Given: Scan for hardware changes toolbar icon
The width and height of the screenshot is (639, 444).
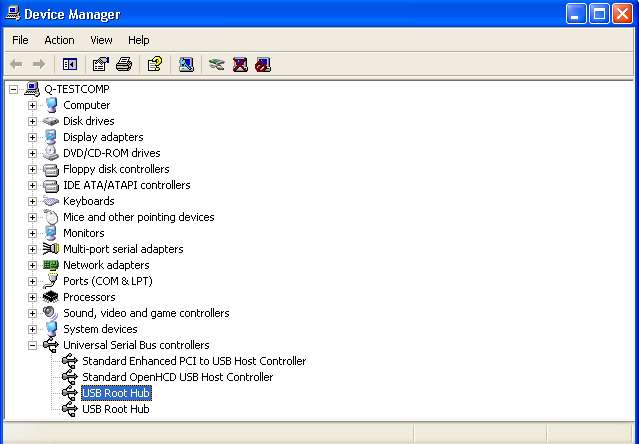Looking at the screenshot, I should (186, 64).
